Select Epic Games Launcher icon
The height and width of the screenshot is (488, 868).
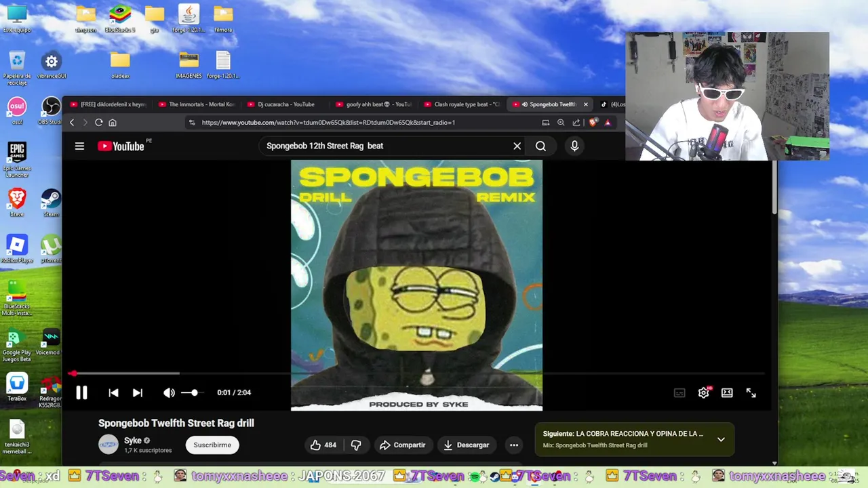[17, 160]
